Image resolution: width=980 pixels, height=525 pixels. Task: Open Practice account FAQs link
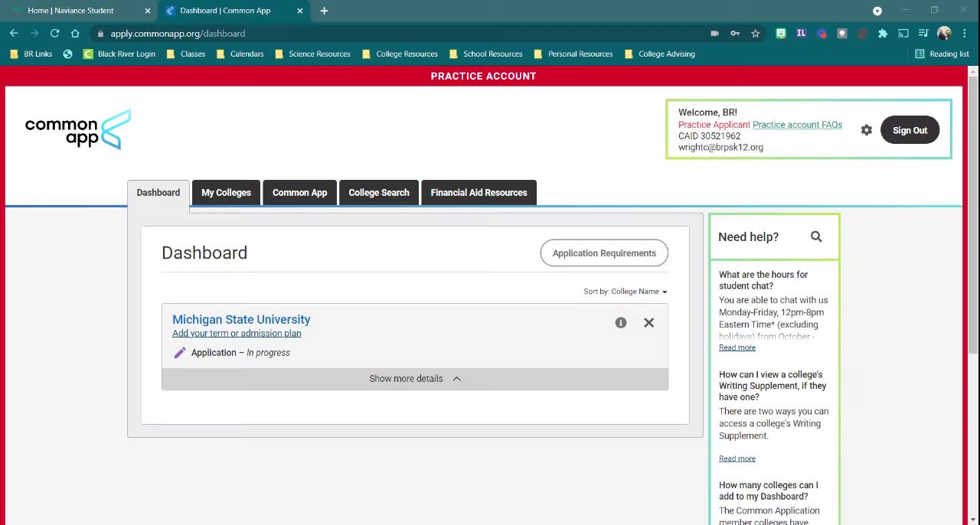[797, 125]
